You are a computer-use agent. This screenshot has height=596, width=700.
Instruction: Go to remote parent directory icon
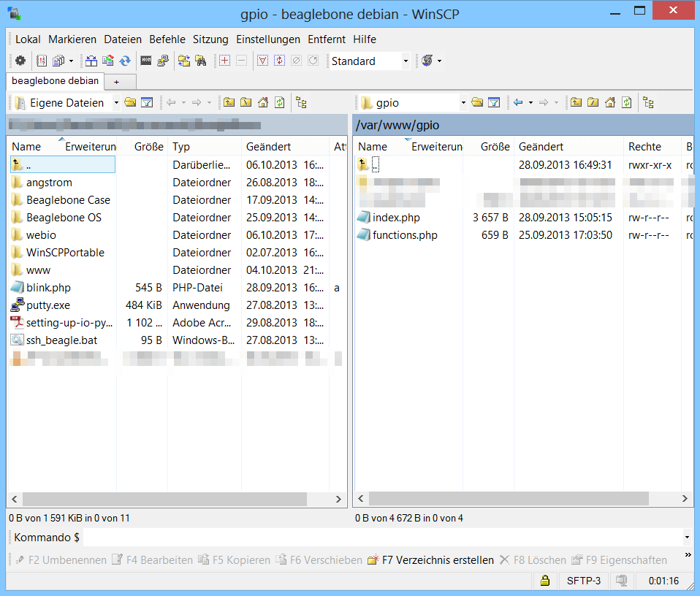click(x=576, y=102)
